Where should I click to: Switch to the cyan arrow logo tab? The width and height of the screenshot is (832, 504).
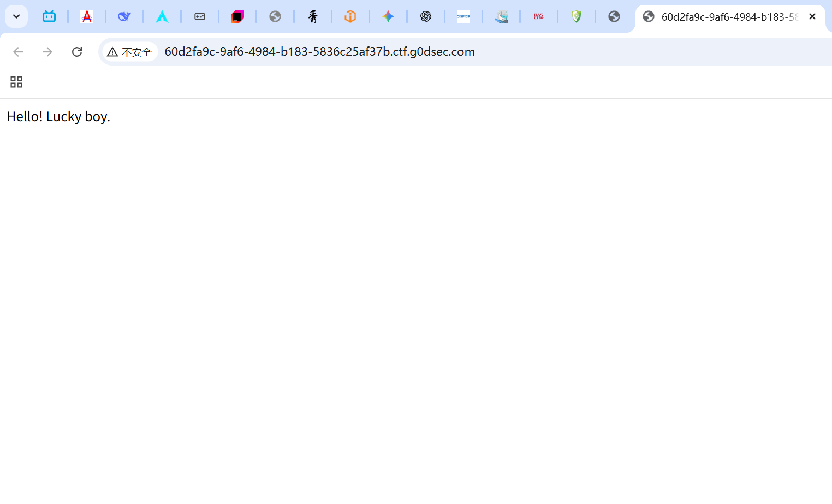click(162, 16)
